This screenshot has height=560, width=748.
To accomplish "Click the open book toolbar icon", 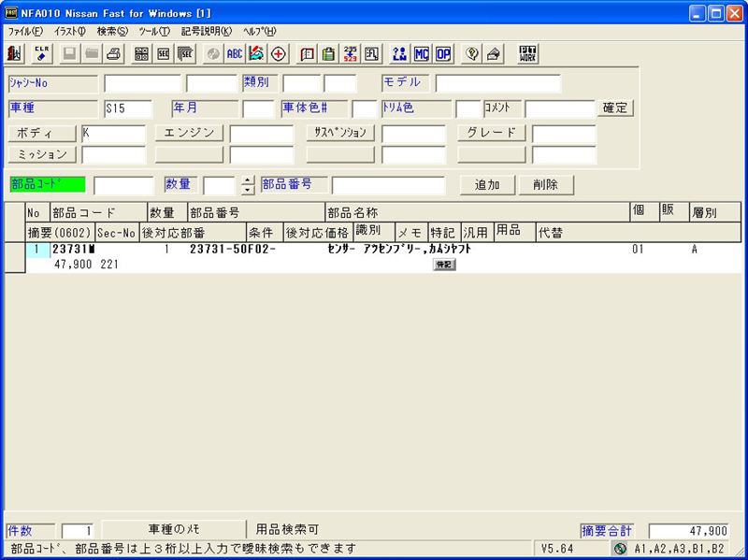I will (x=307, y=54).
